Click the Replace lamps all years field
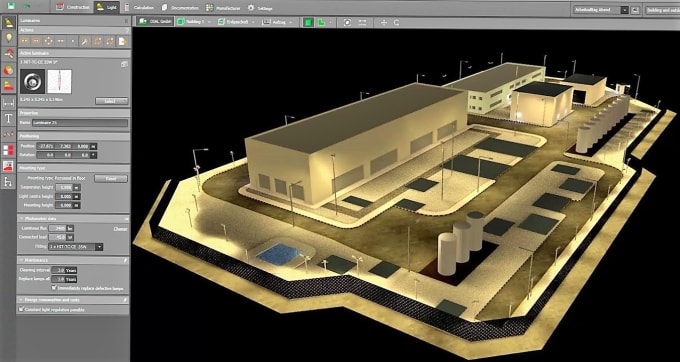The width and height of the screenshot is (680, 362). 58,279
